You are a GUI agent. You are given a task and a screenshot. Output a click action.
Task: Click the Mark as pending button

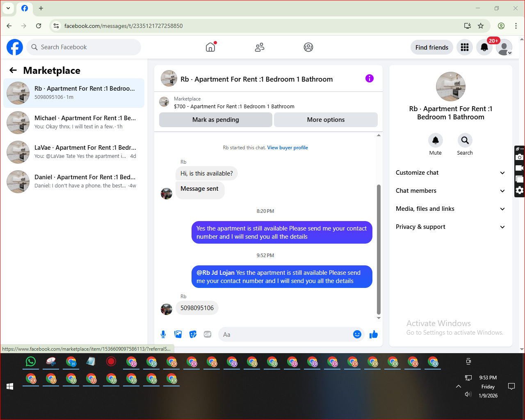(216, 120)
